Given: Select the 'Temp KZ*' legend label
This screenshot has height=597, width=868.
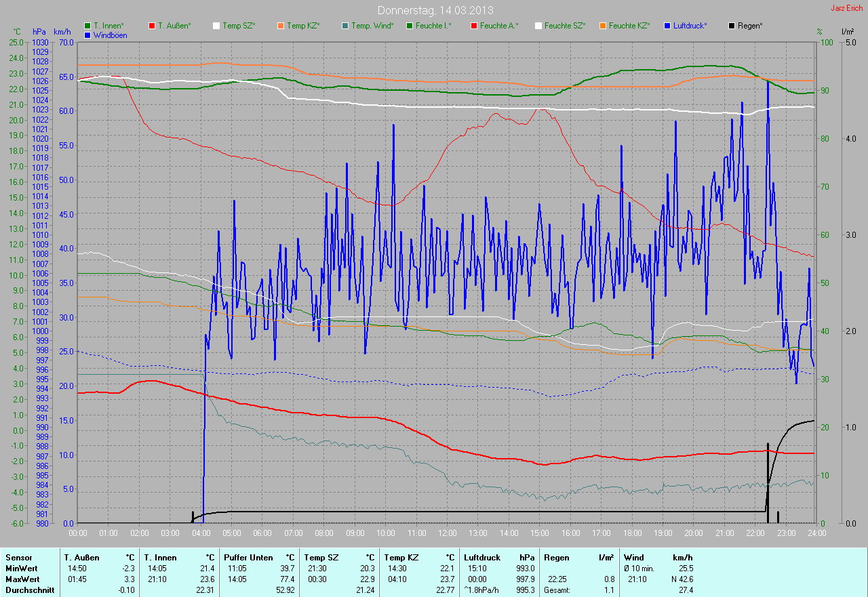Looking at the screenshot, I should 303,26.
